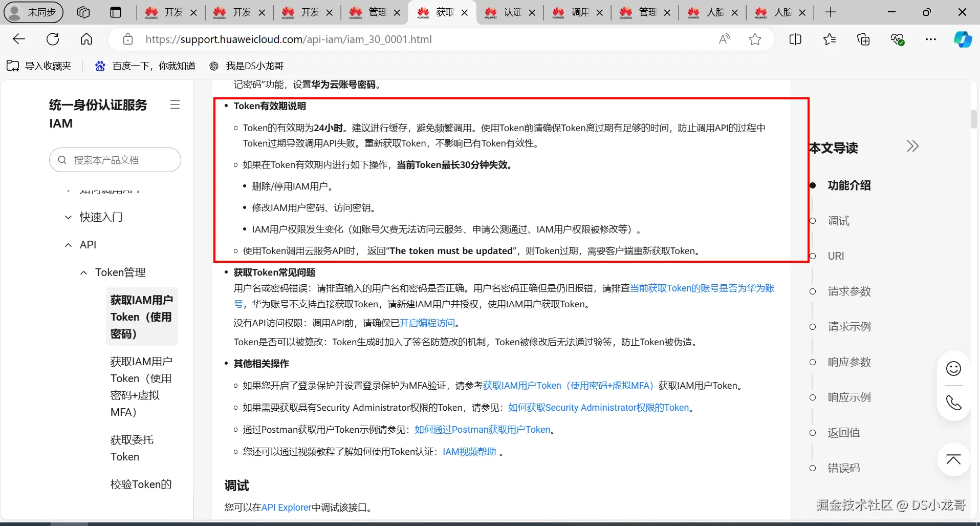Click the 搜索本产品文档 search field
The width and height of the screenshot is (980, 526).
pyautogui.click(x=115, y=160)
